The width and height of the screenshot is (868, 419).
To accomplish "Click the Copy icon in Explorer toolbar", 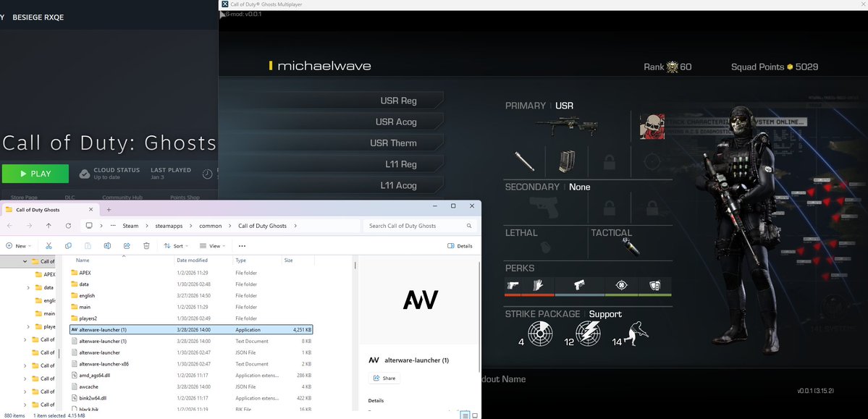I will click(68, 246).
